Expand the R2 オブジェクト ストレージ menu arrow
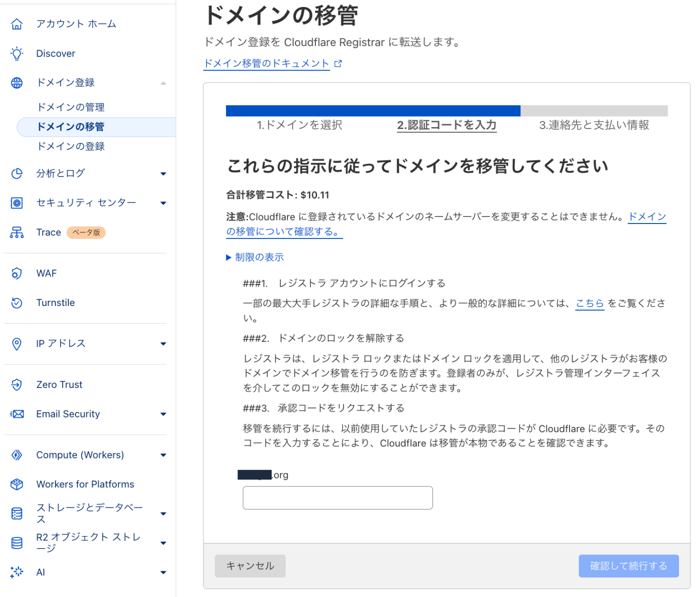The image size is (700, 597). (x=163, y=543)
